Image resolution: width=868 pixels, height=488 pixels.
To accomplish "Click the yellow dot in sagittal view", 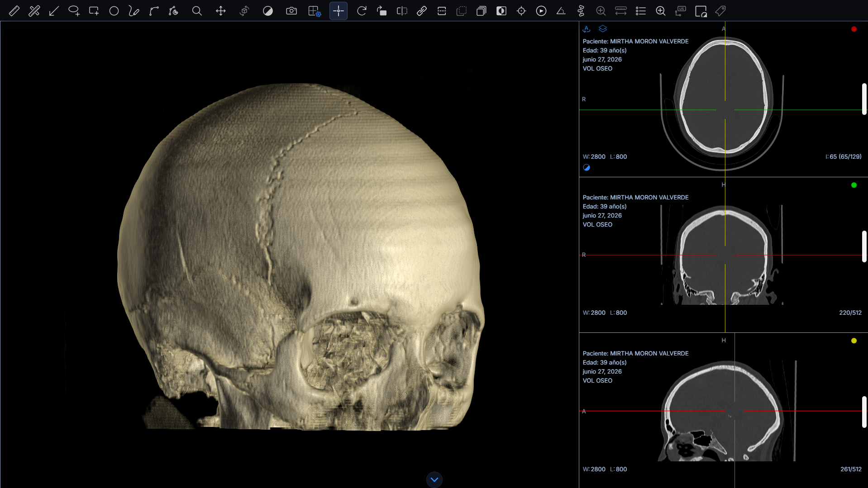I will point(854,341).
